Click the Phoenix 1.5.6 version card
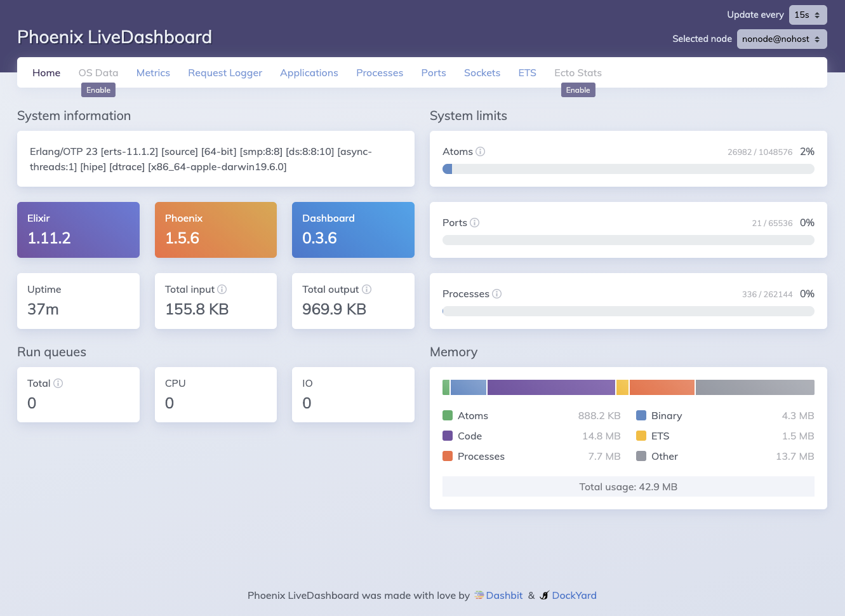The height and width of the screenshot is (616, 845). point(216,230)
